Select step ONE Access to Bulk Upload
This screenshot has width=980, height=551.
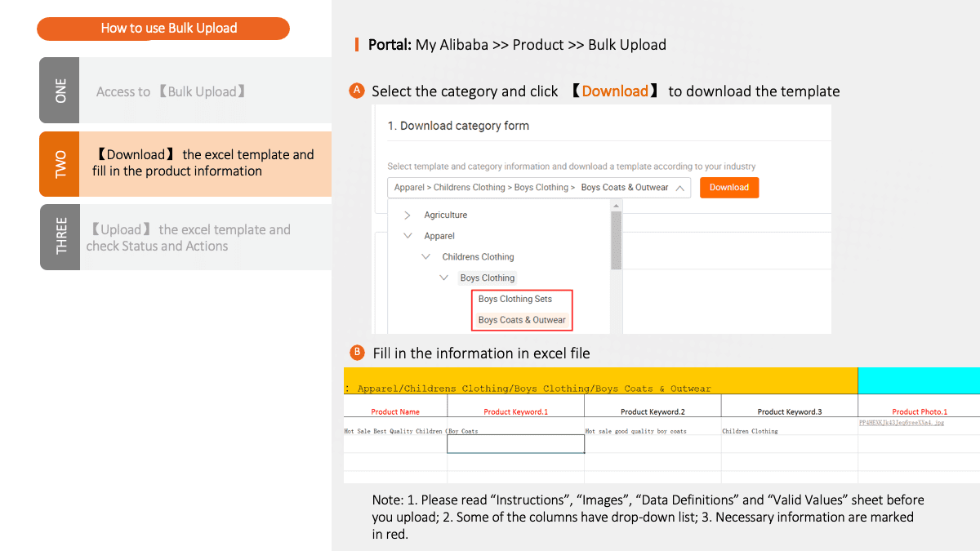[184, 90]
